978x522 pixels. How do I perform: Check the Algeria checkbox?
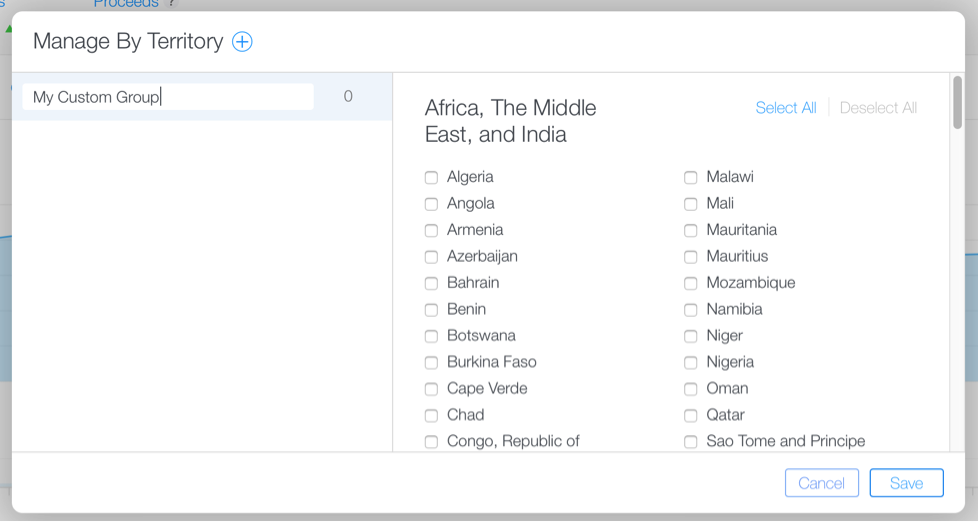pos(431,177)
